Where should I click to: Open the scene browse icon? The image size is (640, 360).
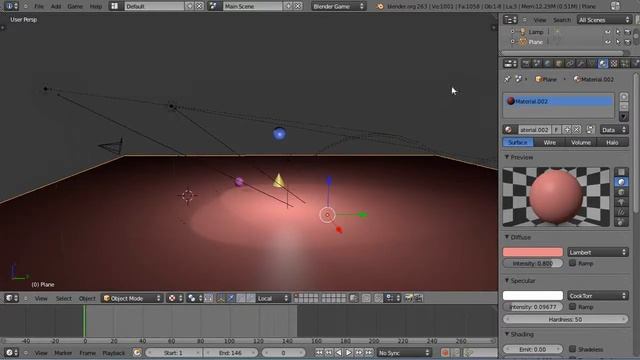coord(213,6)
